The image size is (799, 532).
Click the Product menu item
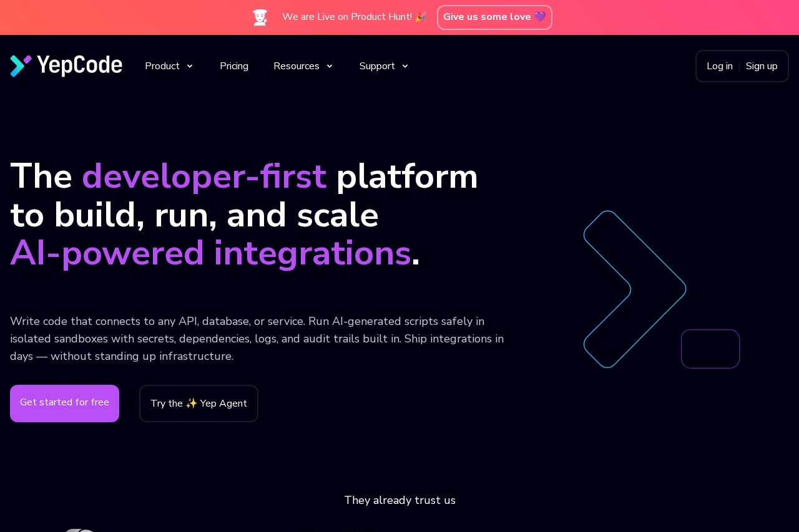tap(162, 66)
